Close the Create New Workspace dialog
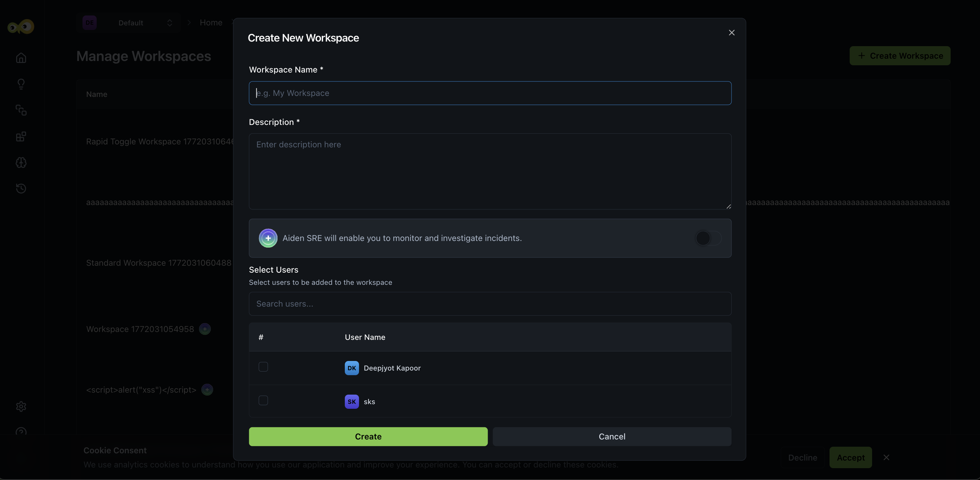The image size is (980, 480). tap(731, 33)
